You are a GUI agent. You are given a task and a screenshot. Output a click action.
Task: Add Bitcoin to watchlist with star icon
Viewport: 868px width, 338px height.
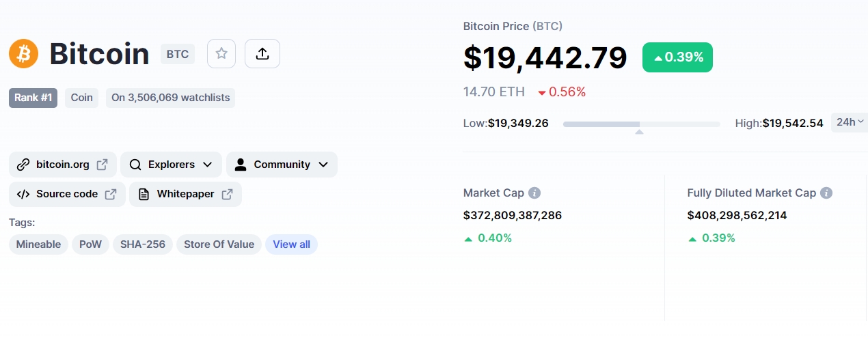[221, 53]
